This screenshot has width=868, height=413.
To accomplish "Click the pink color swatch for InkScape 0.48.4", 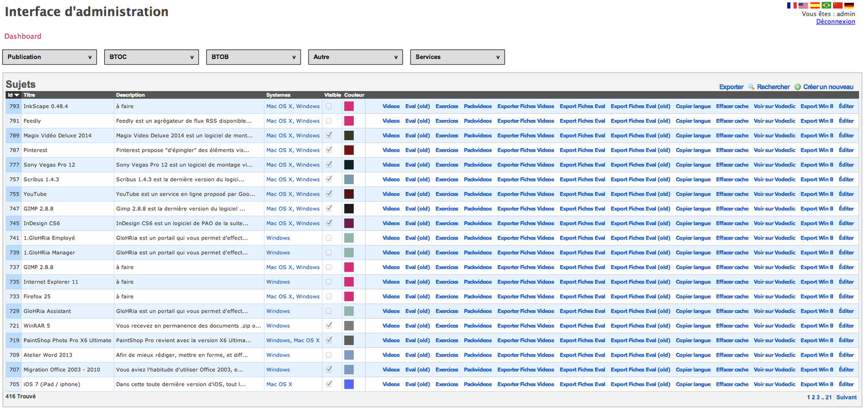I will [349, 106].
